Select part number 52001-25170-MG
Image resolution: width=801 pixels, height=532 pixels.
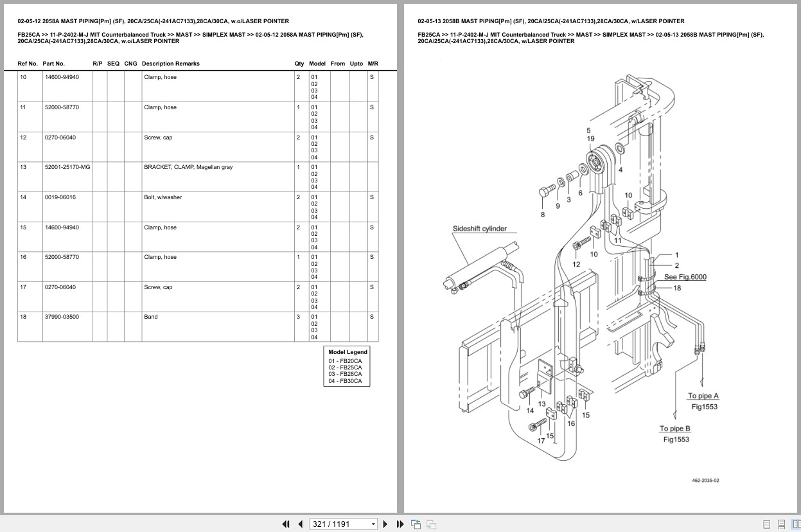(67, 167)
